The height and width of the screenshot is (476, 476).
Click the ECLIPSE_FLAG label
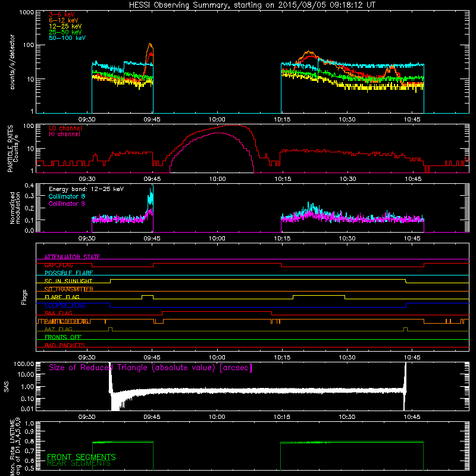[x=65, y=305]
